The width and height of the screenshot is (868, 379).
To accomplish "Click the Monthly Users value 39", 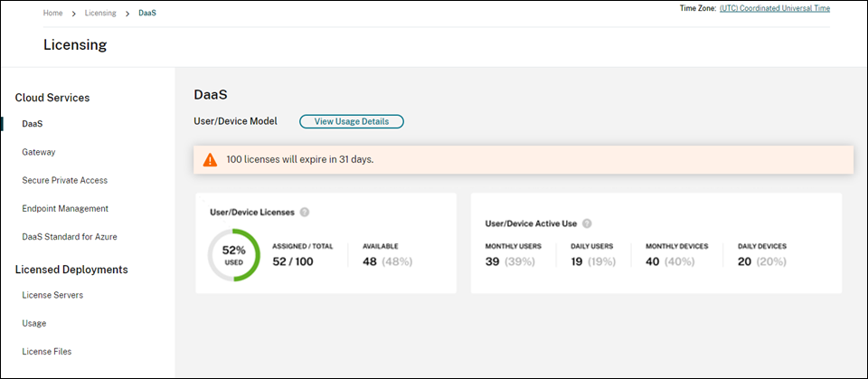I will 493,261.
